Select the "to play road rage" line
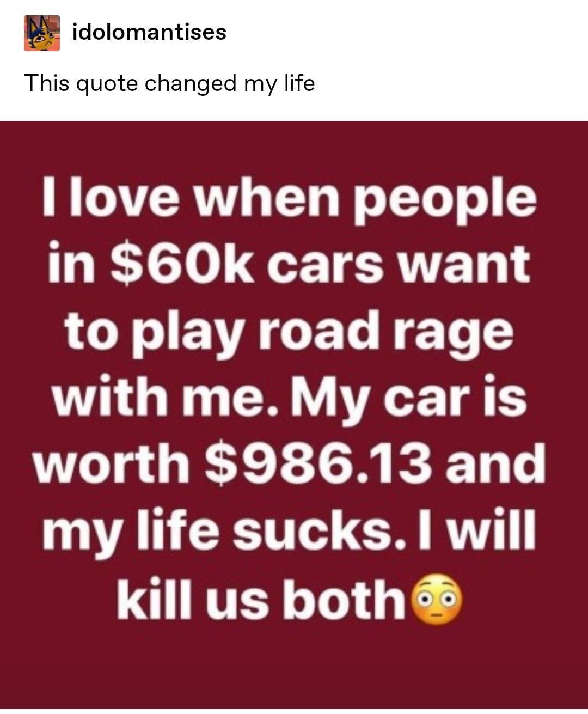 289,333
